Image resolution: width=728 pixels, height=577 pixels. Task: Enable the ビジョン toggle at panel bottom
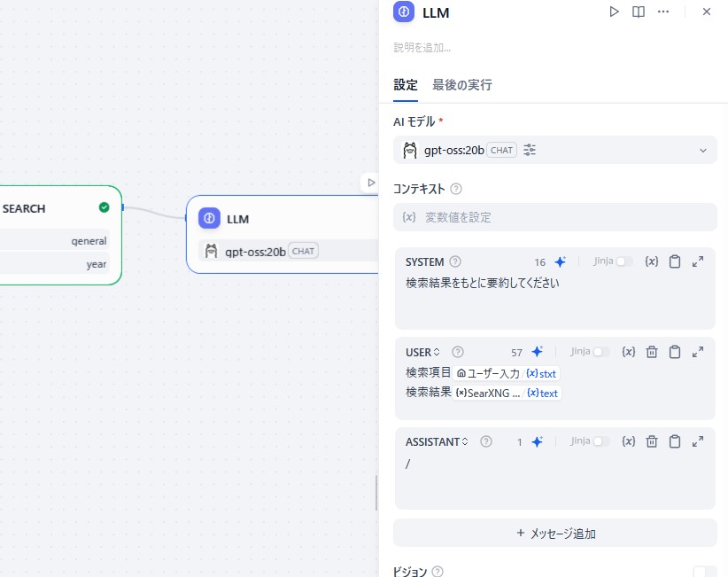click(x=704, y=572)
